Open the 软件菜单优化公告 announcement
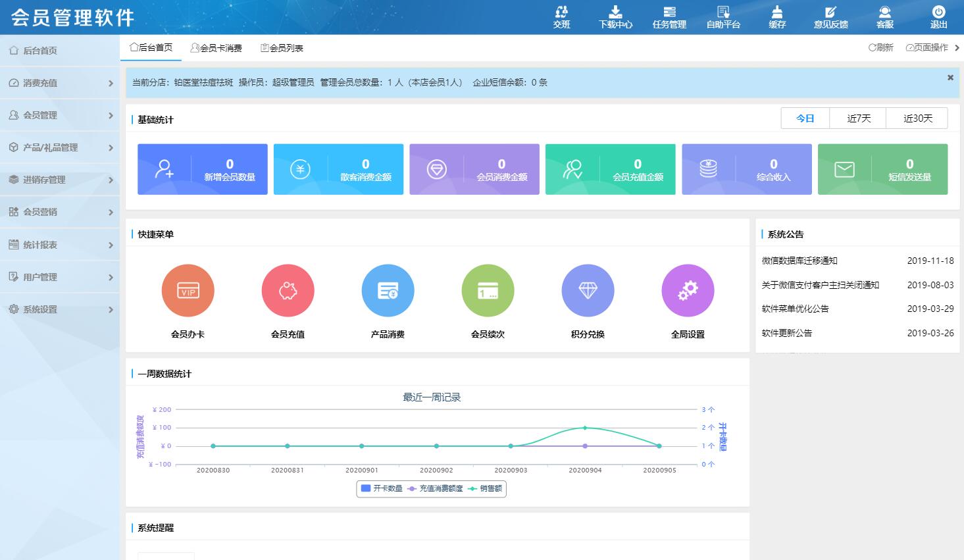 tap(796, 309)
